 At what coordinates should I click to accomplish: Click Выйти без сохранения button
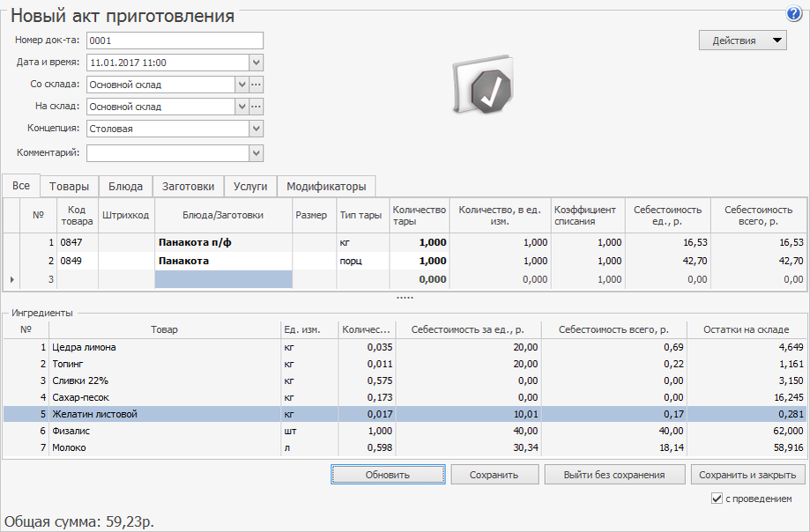[614, 475]
